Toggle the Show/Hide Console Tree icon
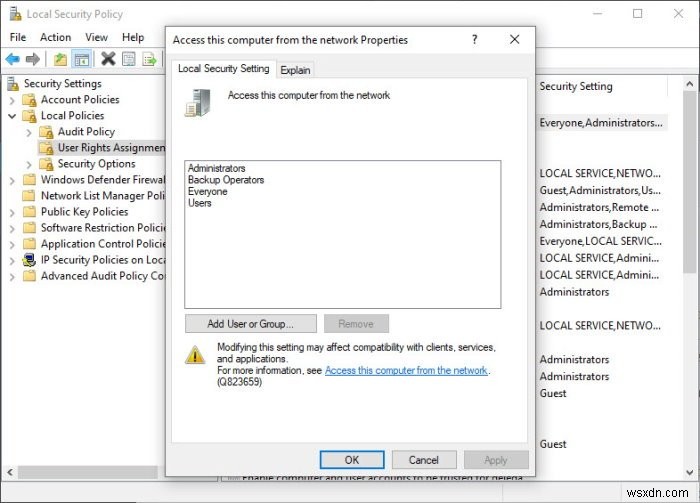The image size is (700, 503). pyautogui.click(x=82, y=59)
